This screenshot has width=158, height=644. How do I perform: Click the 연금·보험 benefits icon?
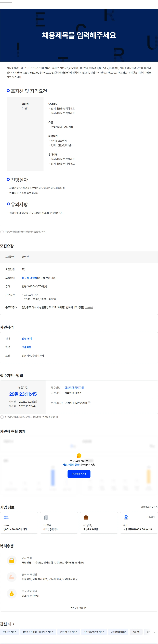click(12, 560)
